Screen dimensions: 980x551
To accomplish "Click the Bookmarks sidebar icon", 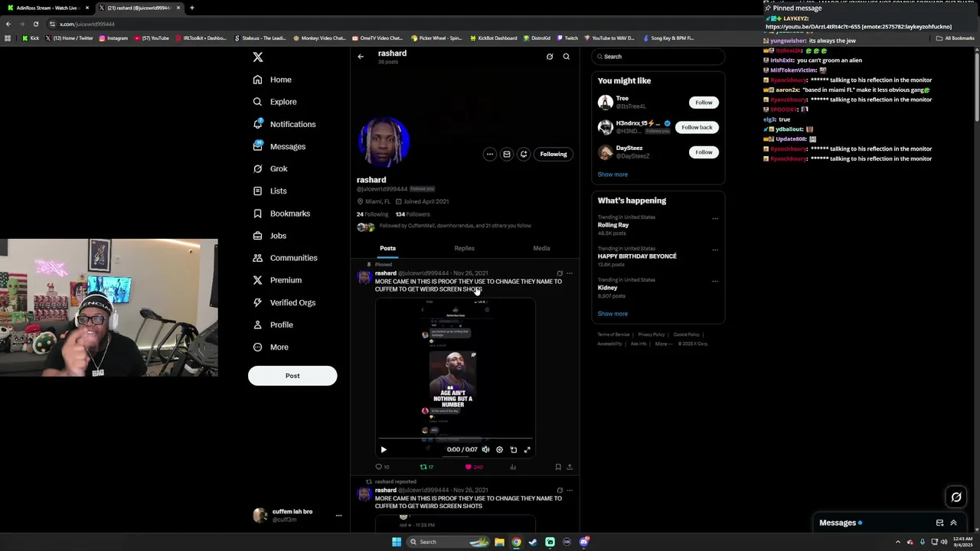I will tap(257, 214).
